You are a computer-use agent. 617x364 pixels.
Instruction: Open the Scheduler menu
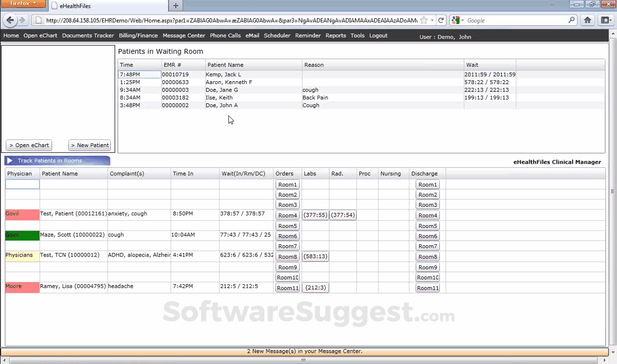277,35
